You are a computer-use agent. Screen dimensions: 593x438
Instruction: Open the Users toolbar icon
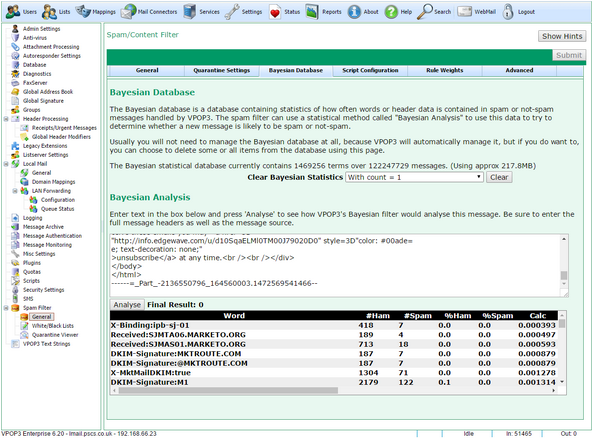(x=13, y=12)
